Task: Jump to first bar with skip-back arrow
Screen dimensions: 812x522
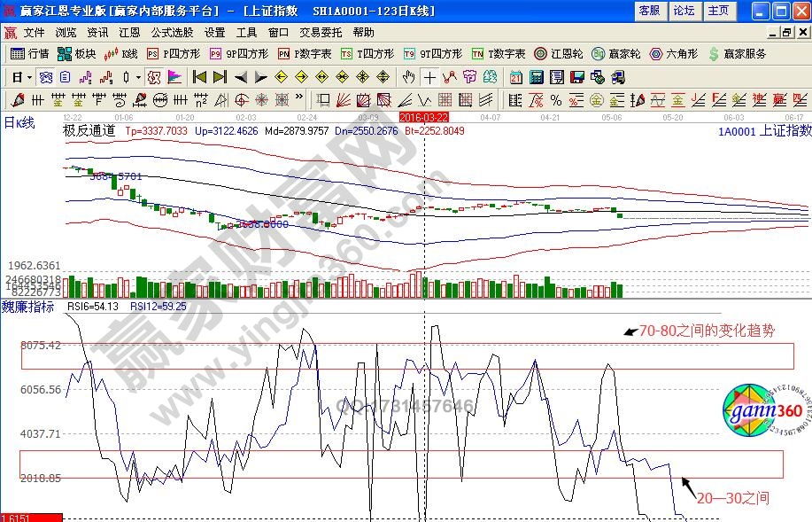Action: [x=199, y=77]
